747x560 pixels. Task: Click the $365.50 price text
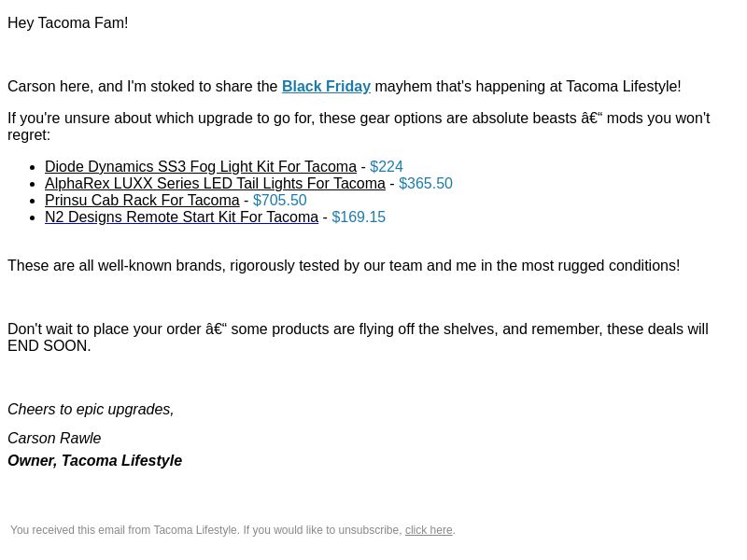pyautogui.click(x=426, y=183)
